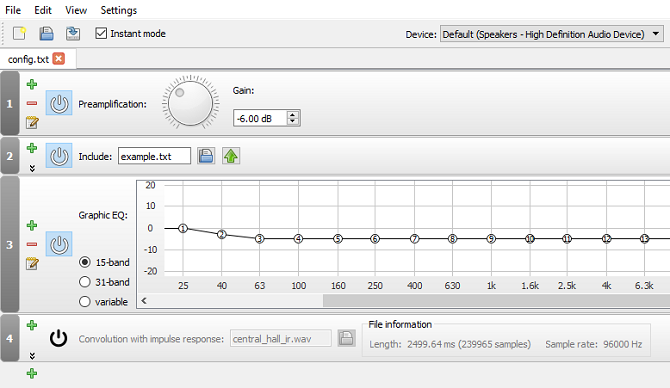
Task: Select filter row number 3 handle
Action: point(10,244)
